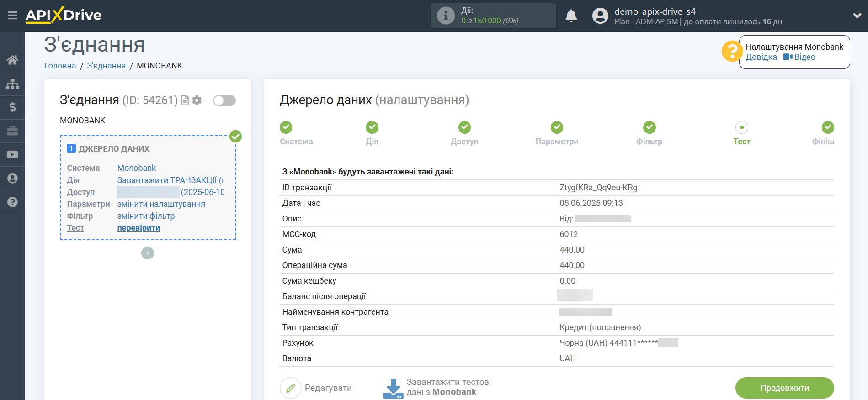The width and height of the screenshot is (868, 400).
Task: Open the notifications bell
Action: [571, 16]
